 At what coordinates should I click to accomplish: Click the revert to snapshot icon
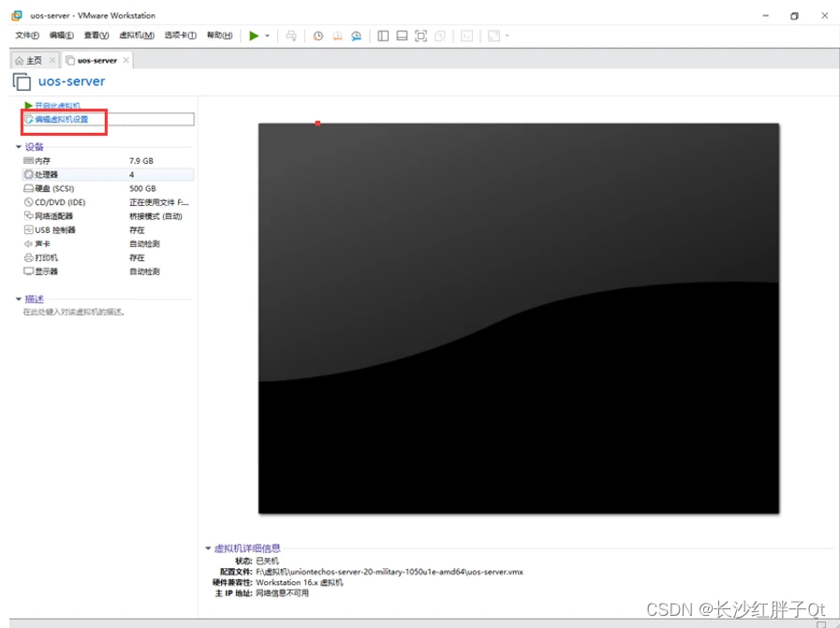(x=337, y=36)
